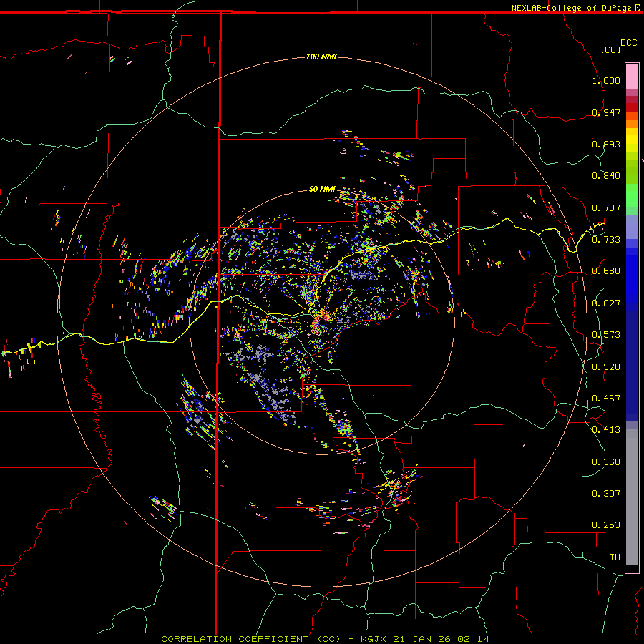Click the NEXLAB-College of DuPage credit text
This screenshot has width=644, height=644.
[571, 8]
